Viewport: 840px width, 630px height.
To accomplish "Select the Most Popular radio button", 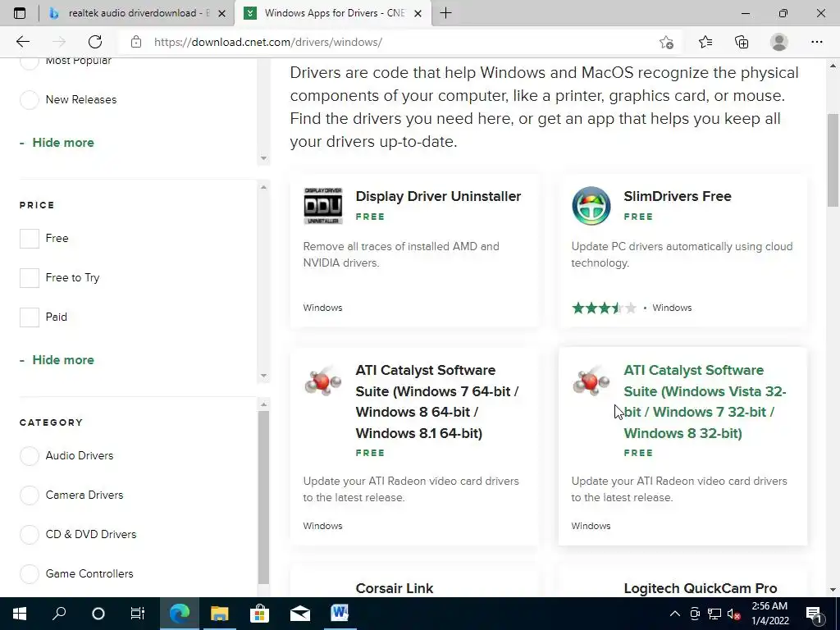I will coord(30,62).
